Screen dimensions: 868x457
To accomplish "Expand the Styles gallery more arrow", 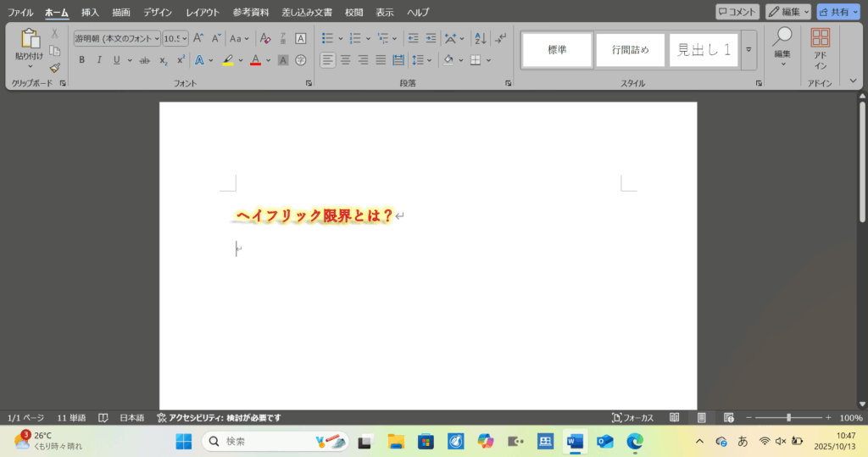I will [x=748, y=50].
